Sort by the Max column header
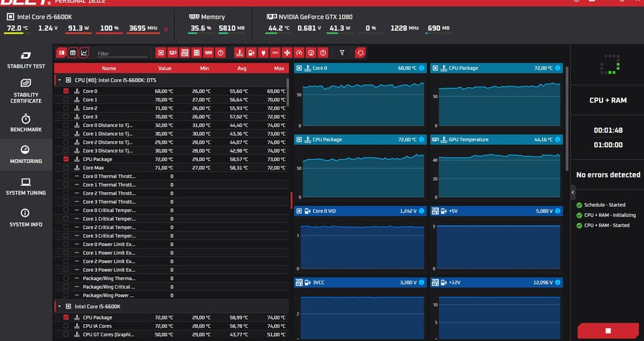Image resolution: width=644 pixels, height=341 pixels. click(279, 68)
